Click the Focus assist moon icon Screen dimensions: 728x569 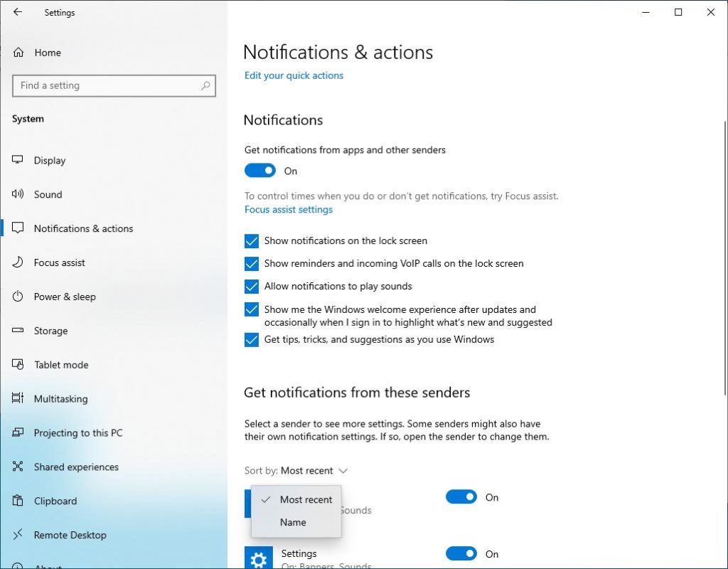tap(17, 262)
